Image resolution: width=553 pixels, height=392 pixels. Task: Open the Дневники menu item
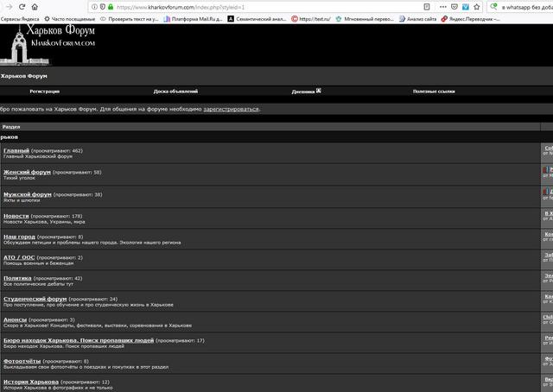point(303,92)
